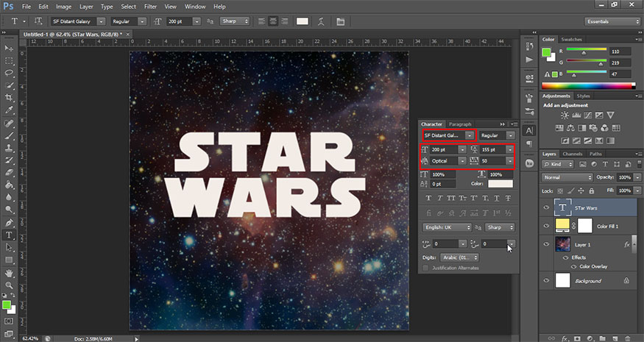Open the Normal blend mode dropdown

567,177
